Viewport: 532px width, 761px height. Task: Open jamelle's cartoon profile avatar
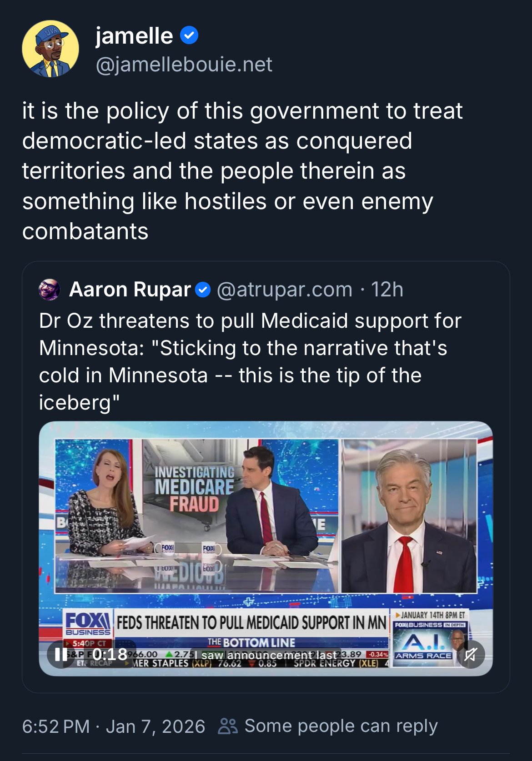pyautogui.click(x=50, y=49)
